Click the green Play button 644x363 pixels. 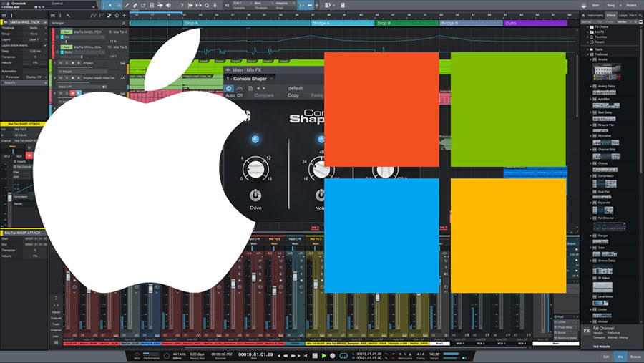(324, 356)
